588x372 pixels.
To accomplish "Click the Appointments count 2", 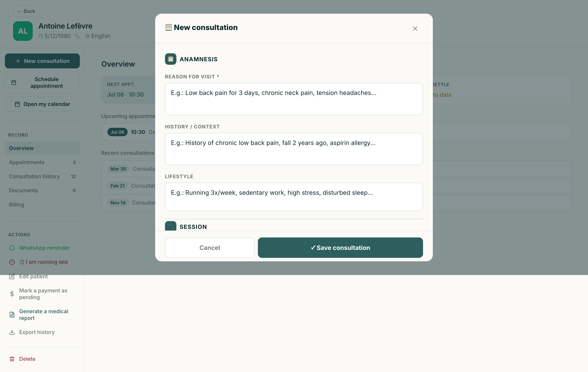I will point(74,163).
